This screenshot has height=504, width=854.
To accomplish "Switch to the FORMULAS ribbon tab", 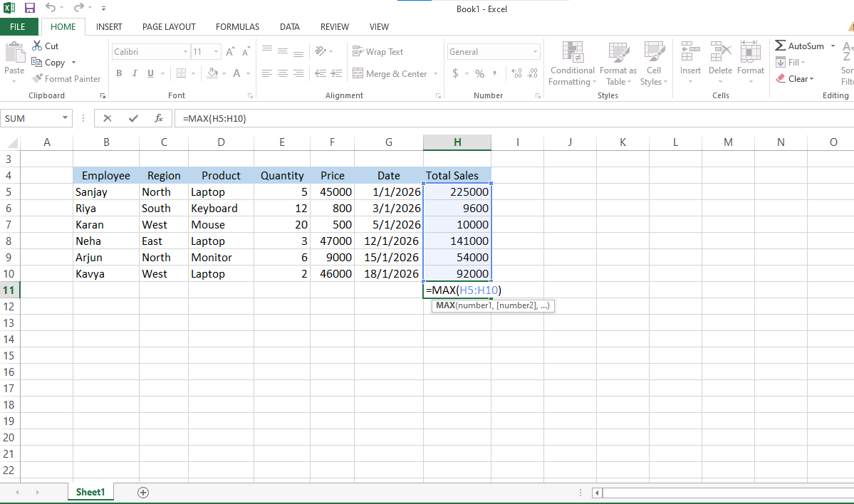I will tap(237, 27).
